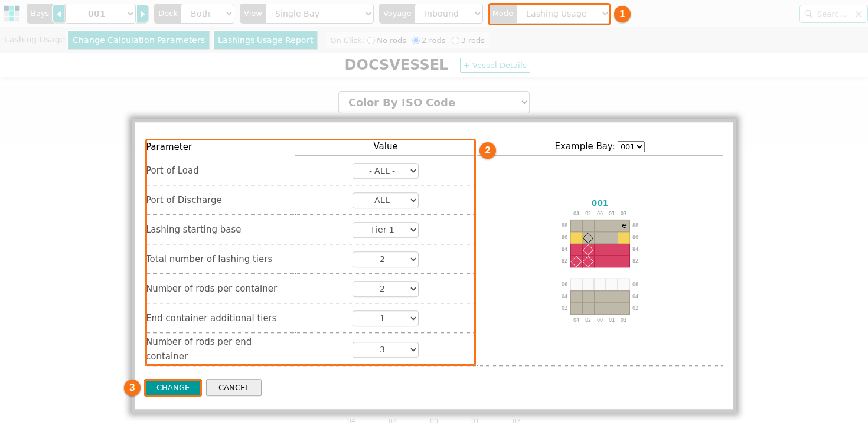Click tier 82 diamond in row 02

click(x=588, y=261)
